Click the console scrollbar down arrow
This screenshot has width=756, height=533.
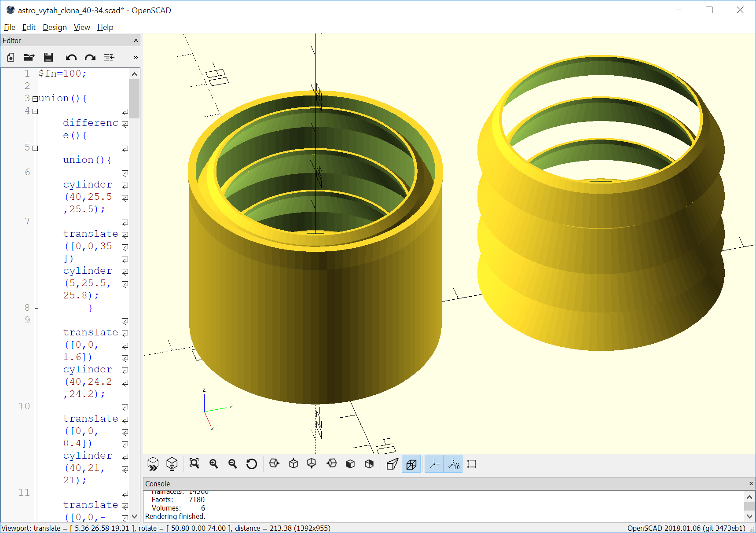point(750,516)
